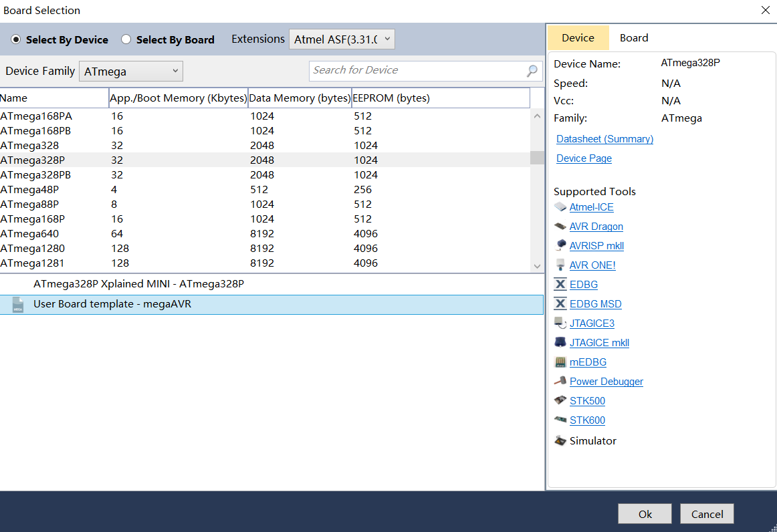Click the AVR ONE! tool icon
This screenshot has height=532, width=777.
tap(560, 265)
